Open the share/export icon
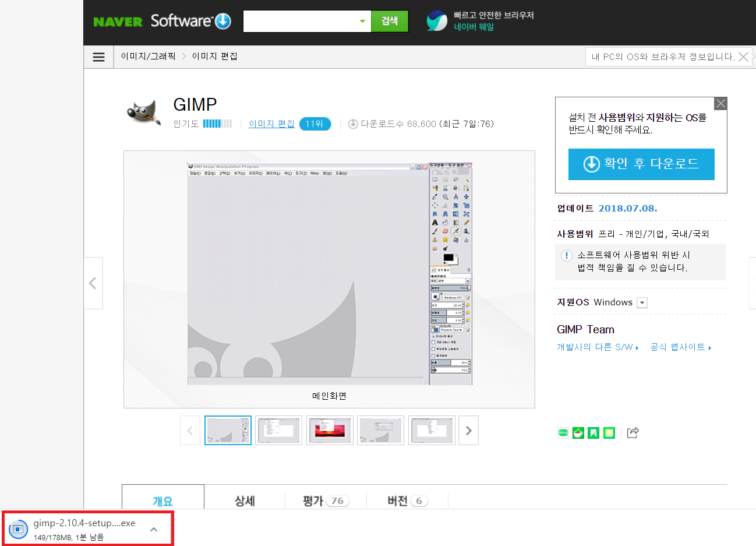The width and height of the screenshot is (756, 546). [633, 432]
